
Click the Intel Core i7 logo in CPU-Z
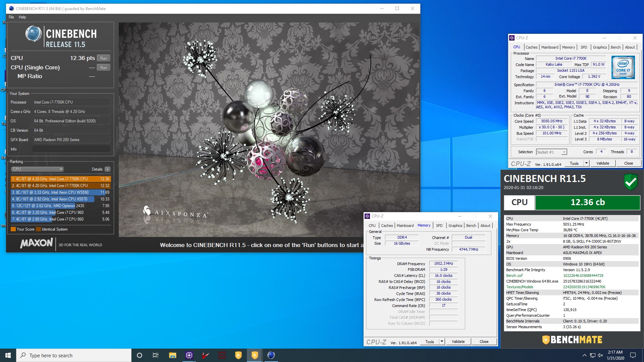click(x=623, y=67)
